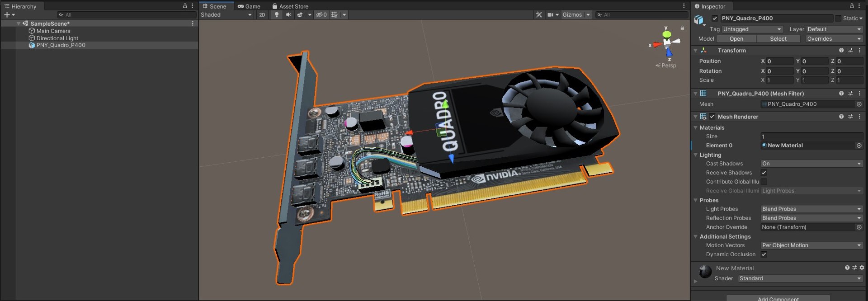The image size is (868, 301).
Task: Toggle scene grid visibility icon
Action: (x=334, y=15)
